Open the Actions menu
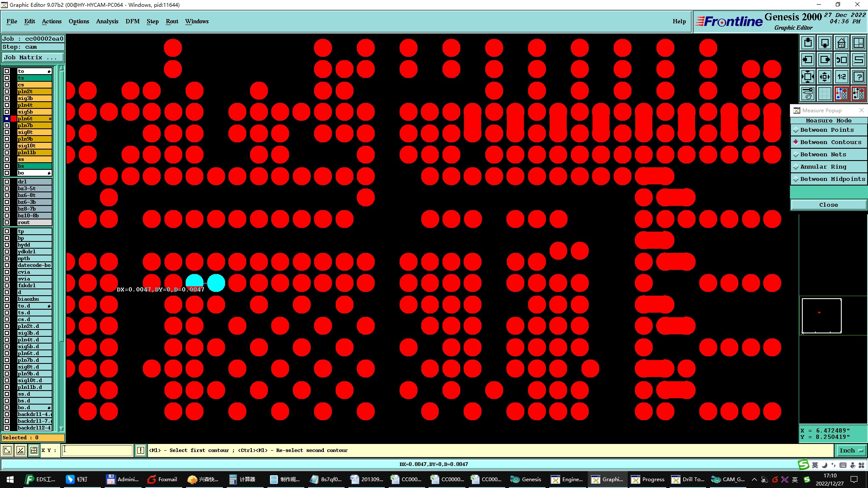 (x=52, y=21)
